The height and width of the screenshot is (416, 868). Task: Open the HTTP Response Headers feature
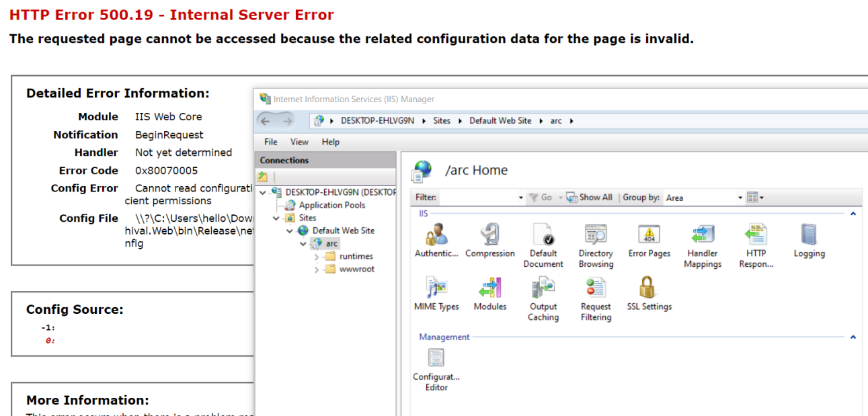pos(756,246)
